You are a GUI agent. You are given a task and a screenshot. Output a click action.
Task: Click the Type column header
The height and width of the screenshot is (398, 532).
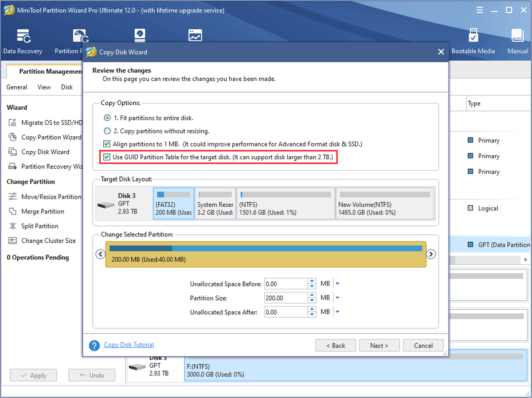[474, 103]
